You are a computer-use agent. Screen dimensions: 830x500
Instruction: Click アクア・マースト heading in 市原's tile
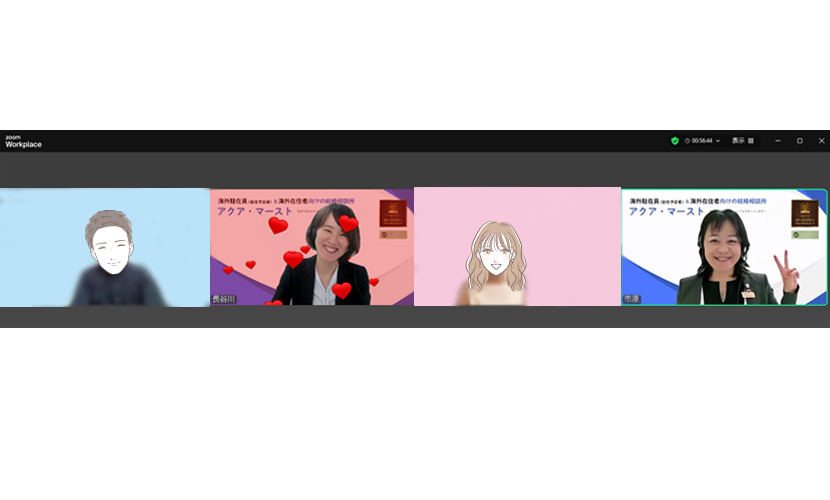(668, 212)
